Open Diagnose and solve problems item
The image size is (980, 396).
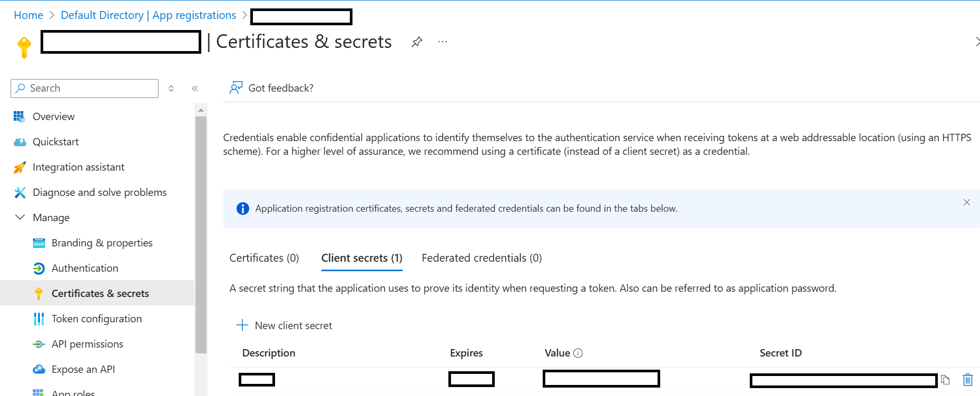pyautogui.click(x=100, y=192)
